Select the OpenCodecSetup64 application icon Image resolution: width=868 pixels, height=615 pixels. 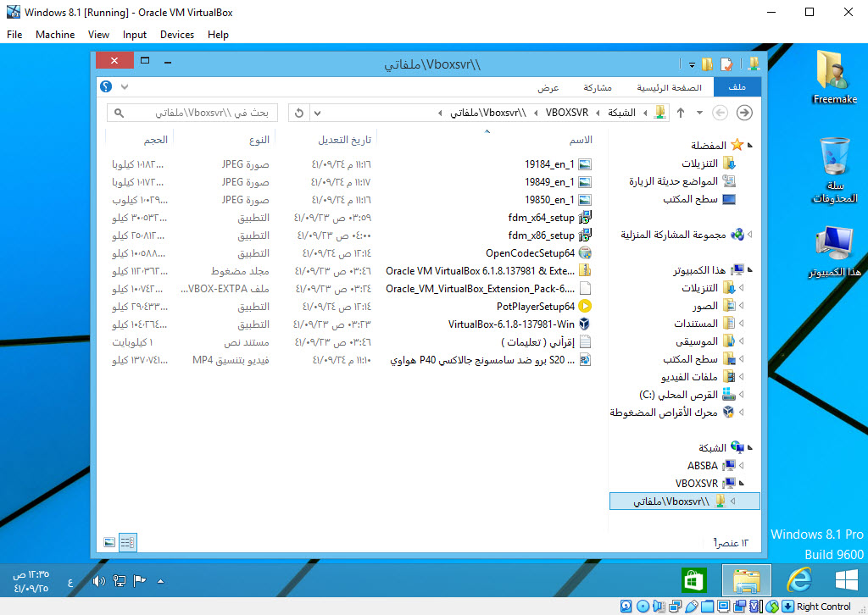(585, 252)
